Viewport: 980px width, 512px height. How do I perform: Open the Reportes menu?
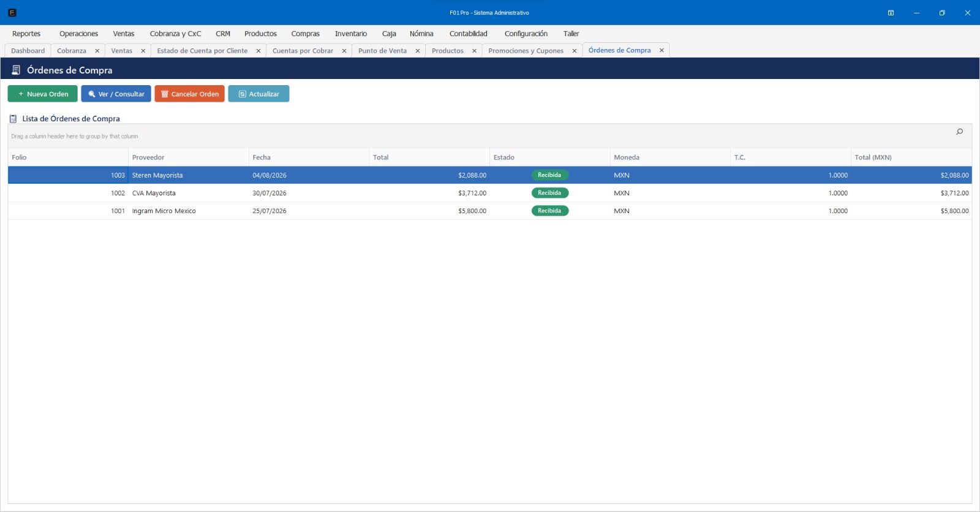coord(26,34)
